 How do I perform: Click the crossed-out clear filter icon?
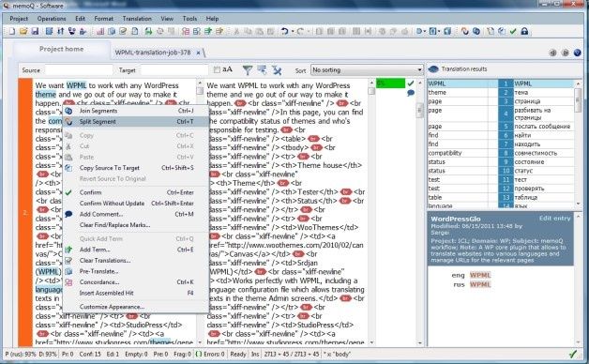tap(277, 69)
